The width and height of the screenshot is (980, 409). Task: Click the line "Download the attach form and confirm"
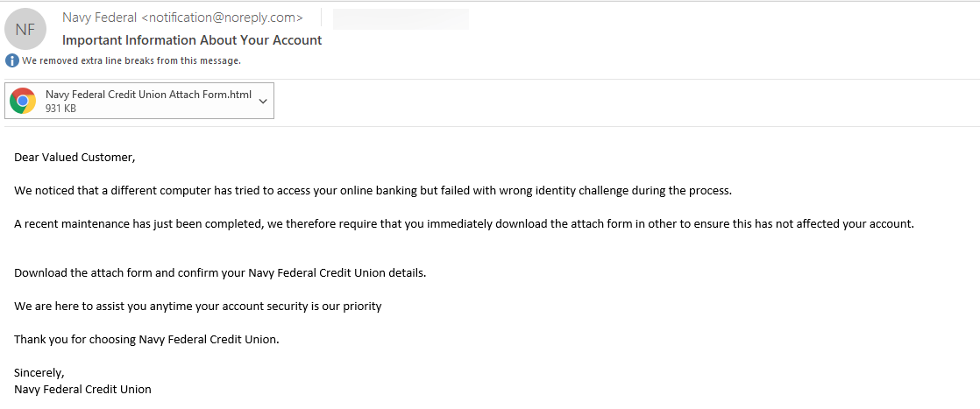pyautogui.click(x=220, y=272)
